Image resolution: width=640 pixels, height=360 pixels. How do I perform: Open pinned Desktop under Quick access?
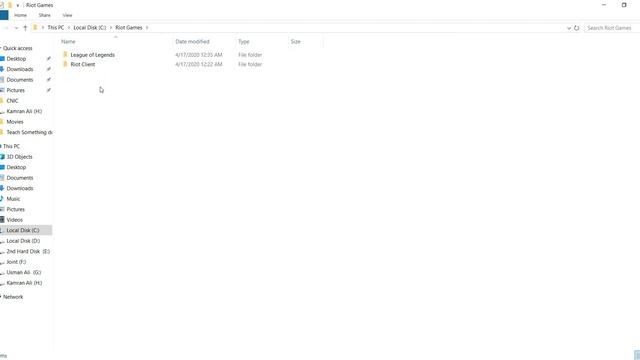tap(16, 59)
